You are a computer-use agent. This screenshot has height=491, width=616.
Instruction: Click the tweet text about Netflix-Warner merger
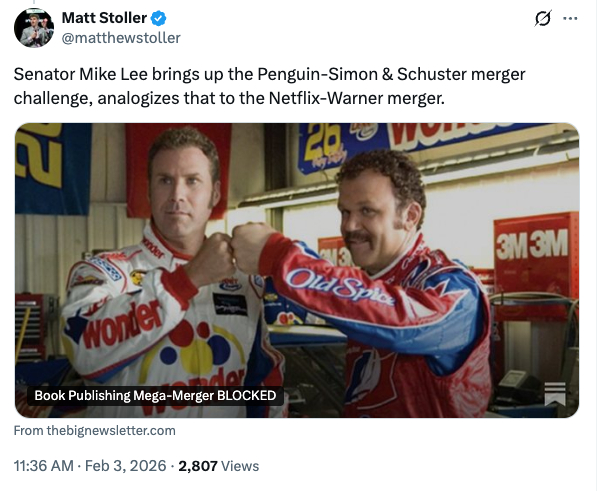pos(269,86)
